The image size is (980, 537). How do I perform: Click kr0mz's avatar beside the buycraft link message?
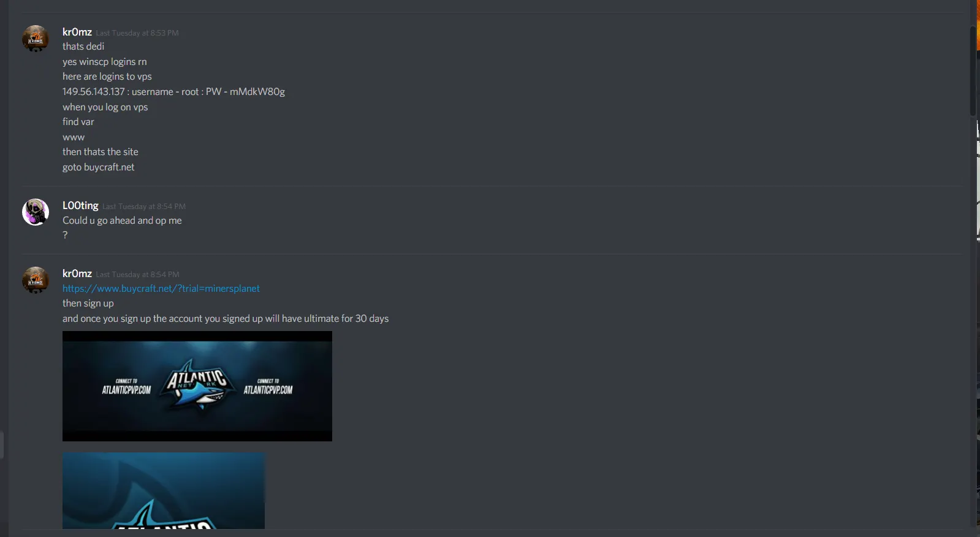(x=36, y=280)
